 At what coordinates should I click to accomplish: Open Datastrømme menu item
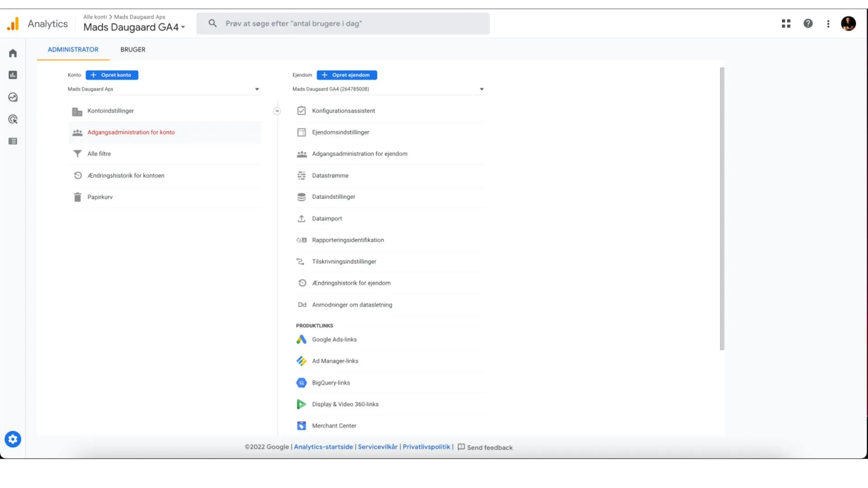click(x=390, y=176)
